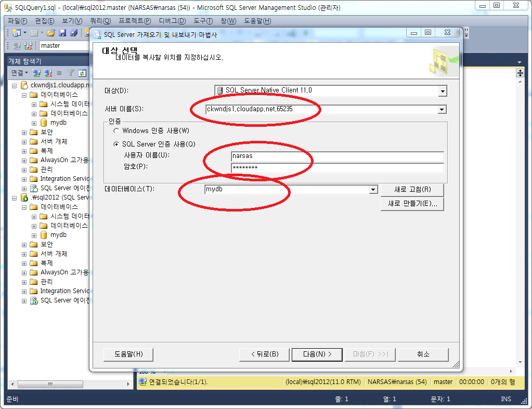Open the 데이터베이스 mydb dropdown arrow
This screenshot has width=532, height=409.
coord(373,190)
